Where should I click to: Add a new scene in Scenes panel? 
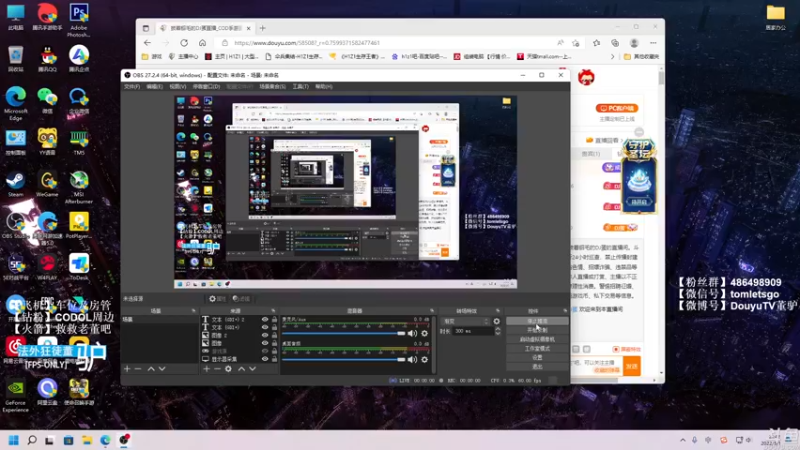(127, 368)
